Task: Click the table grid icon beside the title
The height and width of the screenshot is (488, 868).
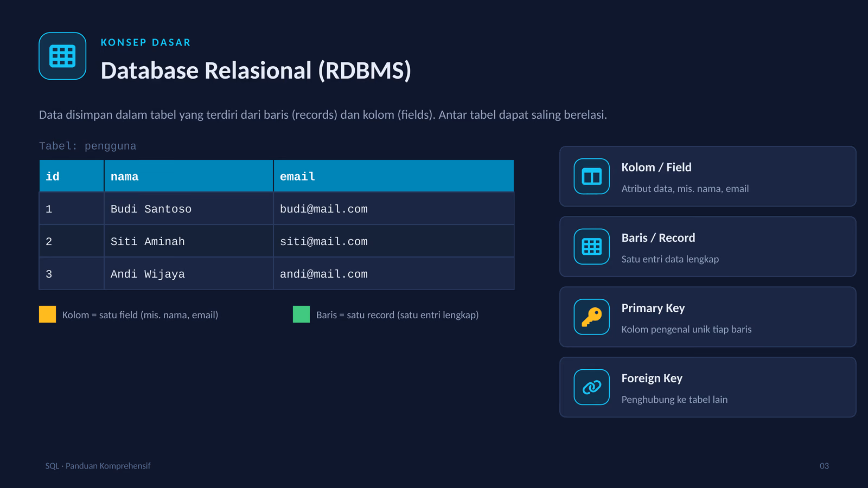Action: coord(62,56)
